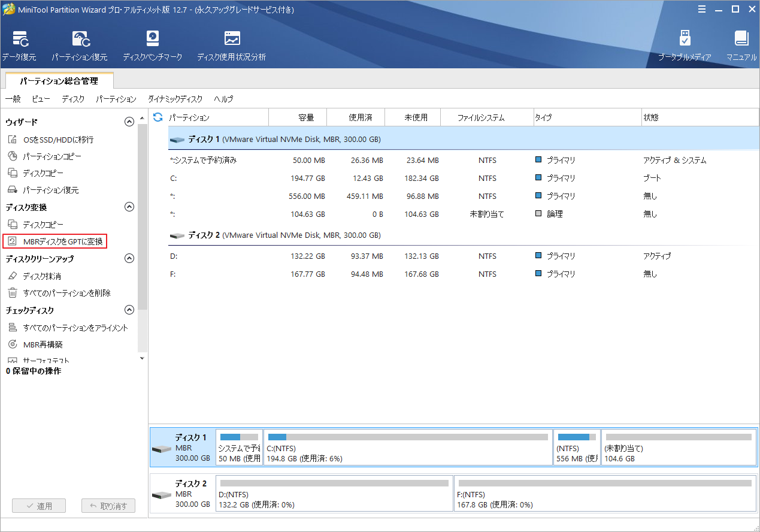The image size is (760, 532).
Task: Select 未割り当て 104.6 GB block
Action: click(x=679, y=447)
